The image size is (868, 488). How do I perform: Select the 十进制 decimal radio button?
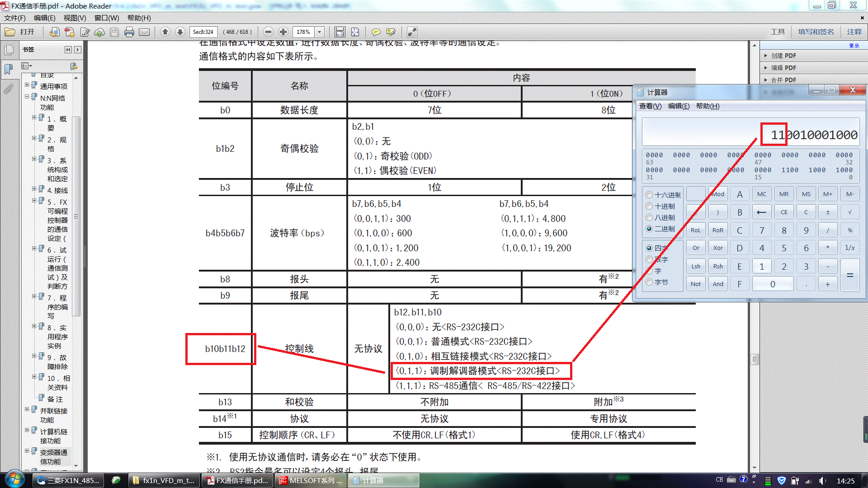click(x=649, y=206)
